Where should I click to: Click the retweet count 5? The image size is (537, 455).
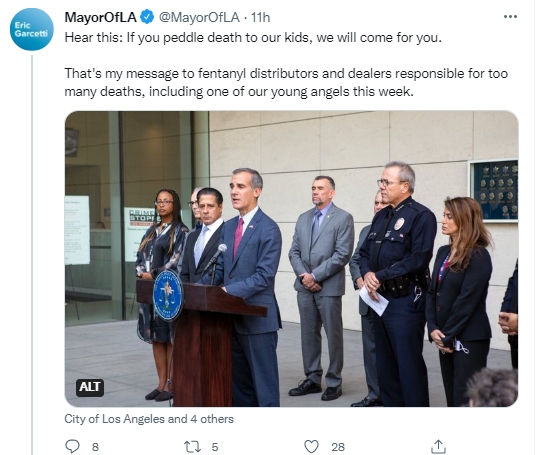tap(215, 447)
